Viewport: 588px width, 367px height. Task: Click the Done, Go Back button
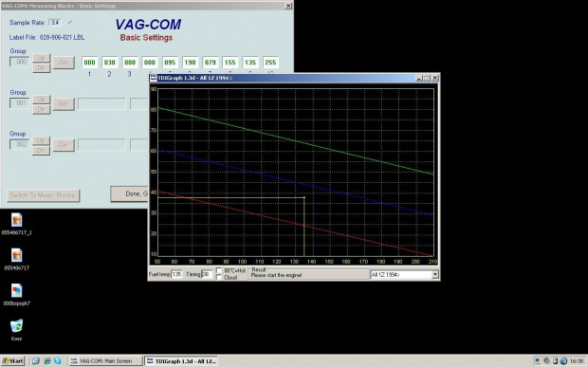click(x=130, y=193)
